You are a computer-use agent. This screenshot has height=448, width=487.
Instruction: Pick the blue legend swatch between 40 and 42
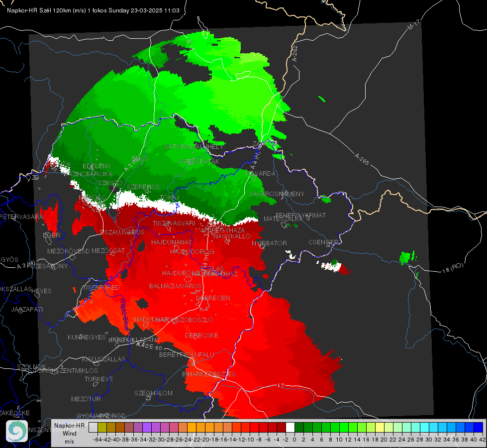pyautogui.click(x=478, y=427)
